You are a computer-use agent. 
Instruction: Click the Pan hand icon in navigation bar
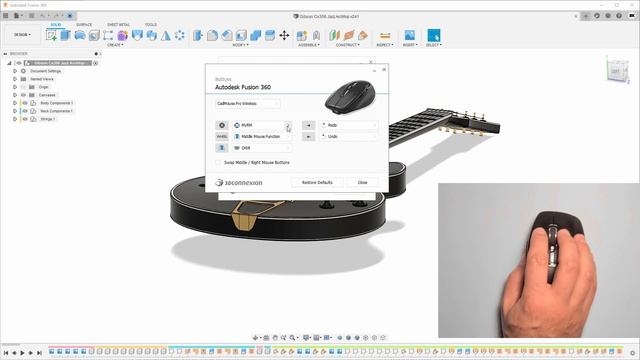(x=275, y=338)
